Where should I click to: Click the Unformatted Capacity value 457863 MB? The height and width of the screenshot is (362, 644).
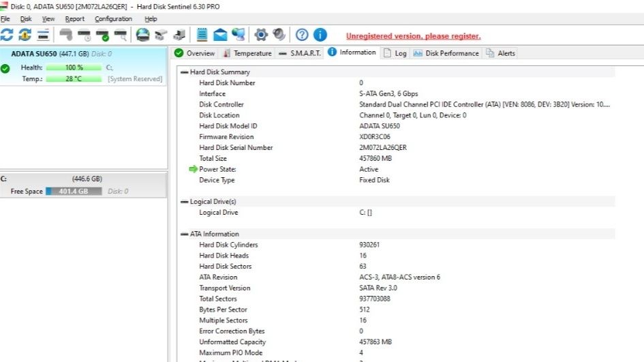(375, 342)
